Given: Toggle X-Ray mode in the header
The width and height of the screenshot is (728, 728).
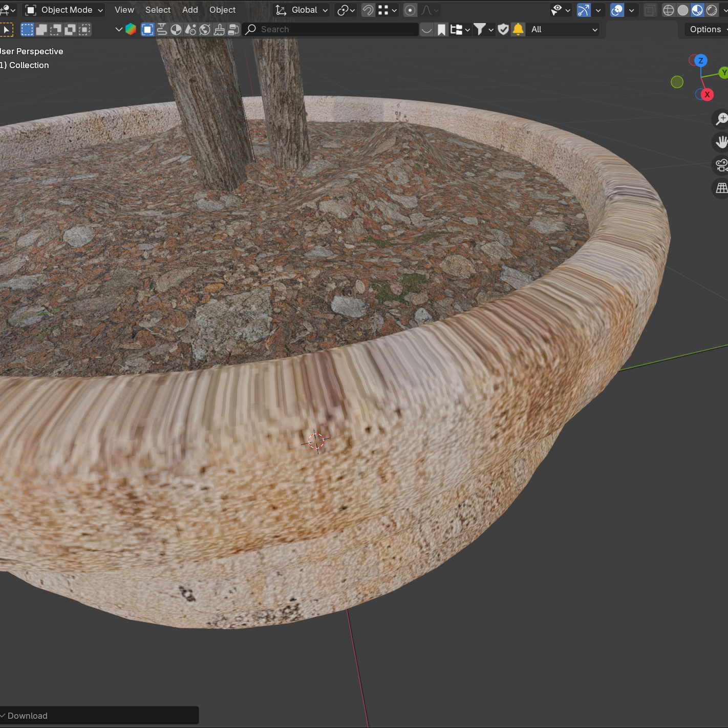Looking at the screenshot, I should point(650,10).
